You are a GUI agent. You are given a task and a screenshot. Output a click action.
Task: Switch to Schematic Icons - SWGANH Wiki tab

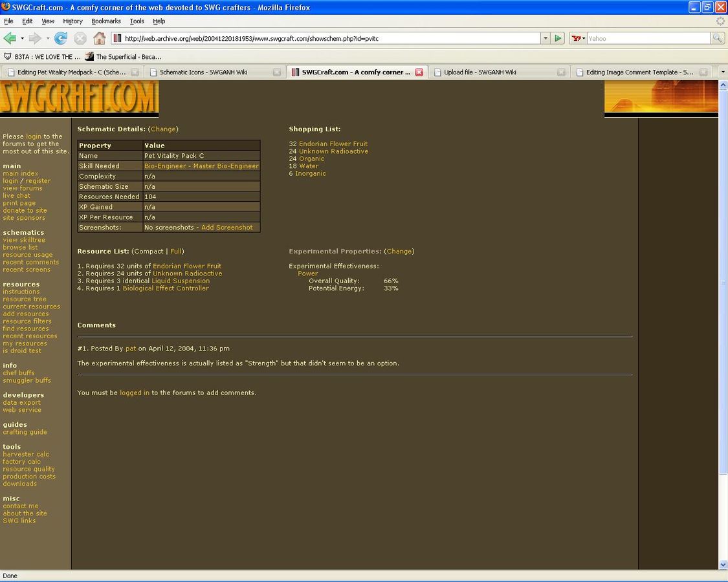(x=204, y=72)
